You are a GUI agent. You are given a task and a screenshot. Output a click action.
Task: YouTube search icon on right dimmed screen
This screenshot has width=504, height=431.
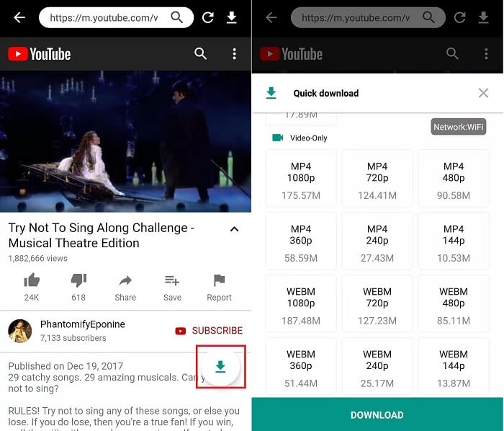452,53
